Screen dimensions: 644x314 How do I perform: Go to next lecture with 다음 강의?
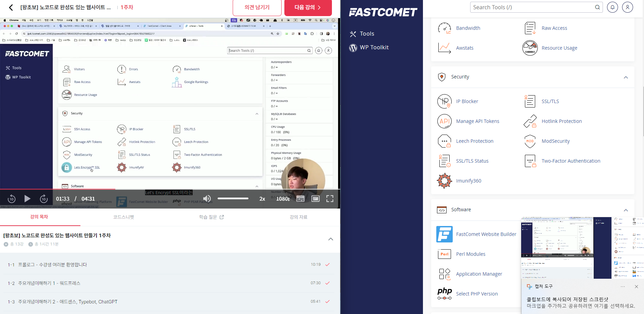click(308, 8)
